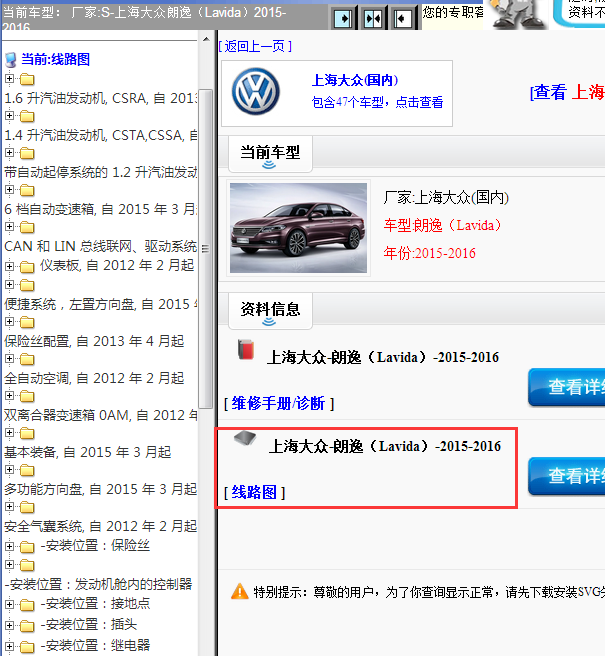Click the orange warning triangle icon
The width and height of the screenshot is (605, 656).
coord(240,592)
